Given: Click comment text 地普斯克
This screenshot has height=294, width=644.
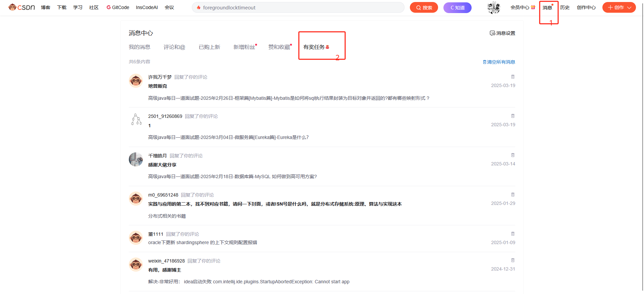Looking at the screenshot, I should pyautogui.click(x=158, y=86).
